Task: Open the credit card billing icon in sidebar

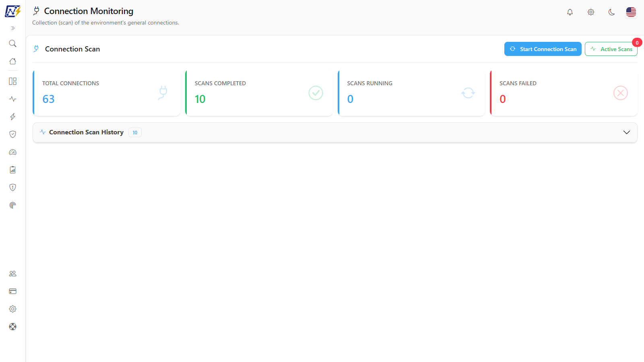Action: click(13, 291)
